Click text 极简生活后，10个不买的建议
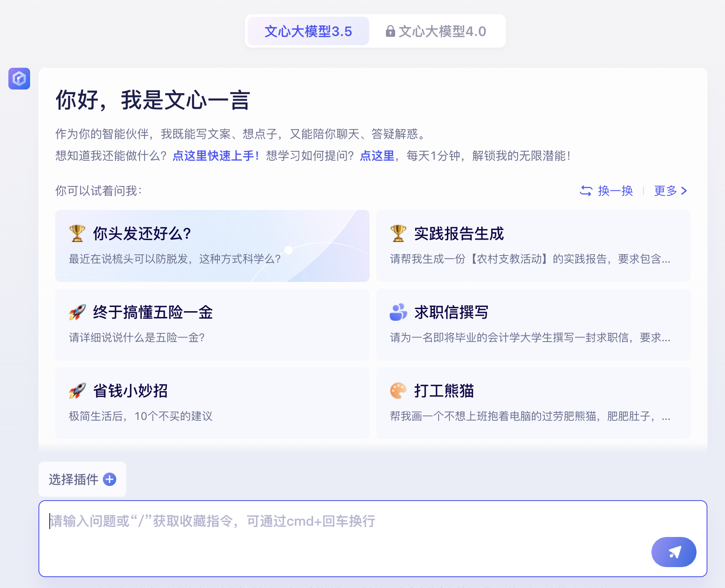The width and height of the screenshot is (725, 588). point(140,416)
